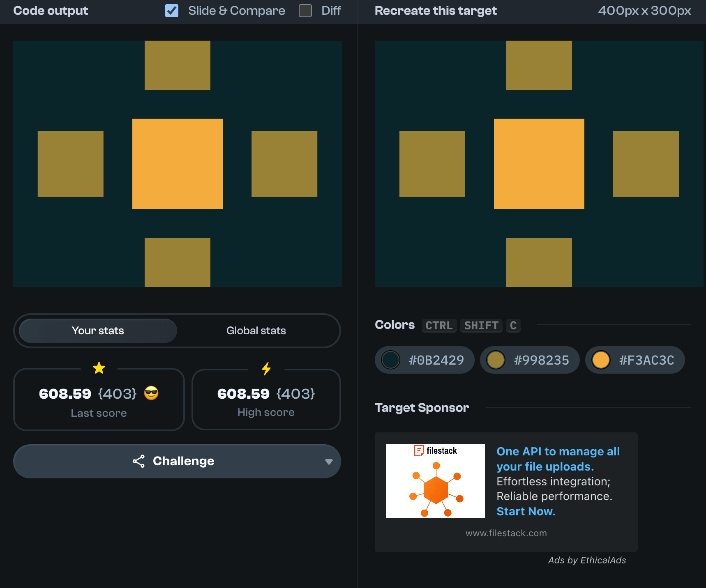Open the Ads by EthicalAds link
This screenshot has height=588, width=706.
586,560
